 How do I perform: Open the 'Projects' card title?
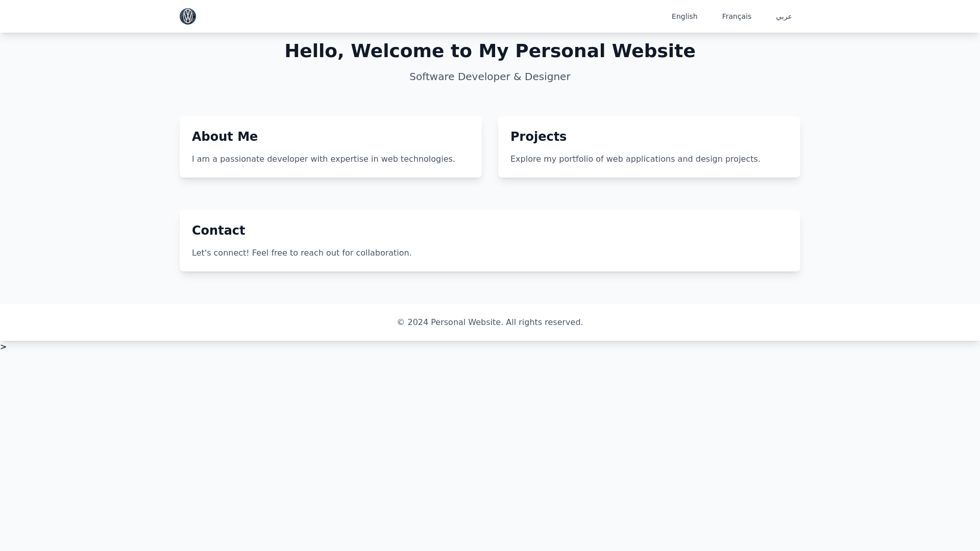coord(538,137)
